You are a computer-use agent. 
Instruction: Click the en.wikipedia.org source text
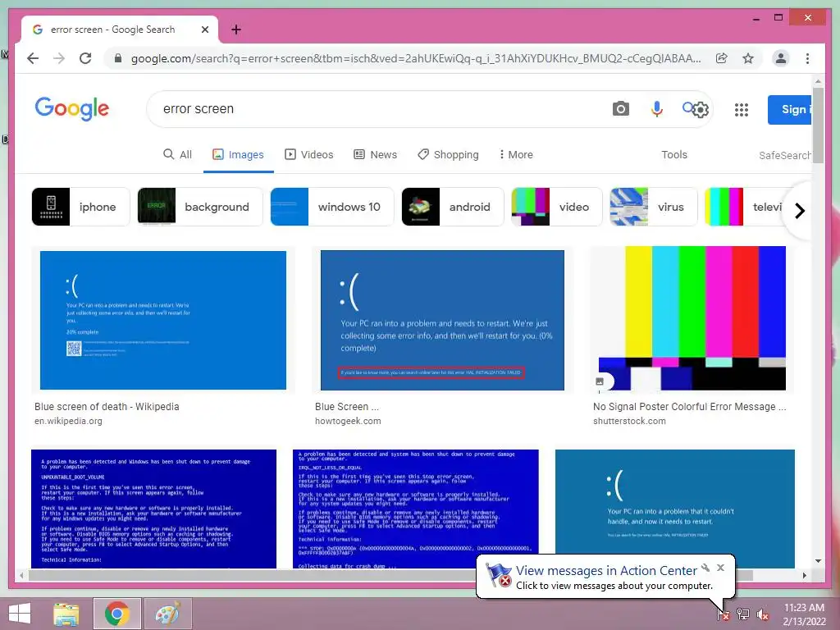point(68,421)
